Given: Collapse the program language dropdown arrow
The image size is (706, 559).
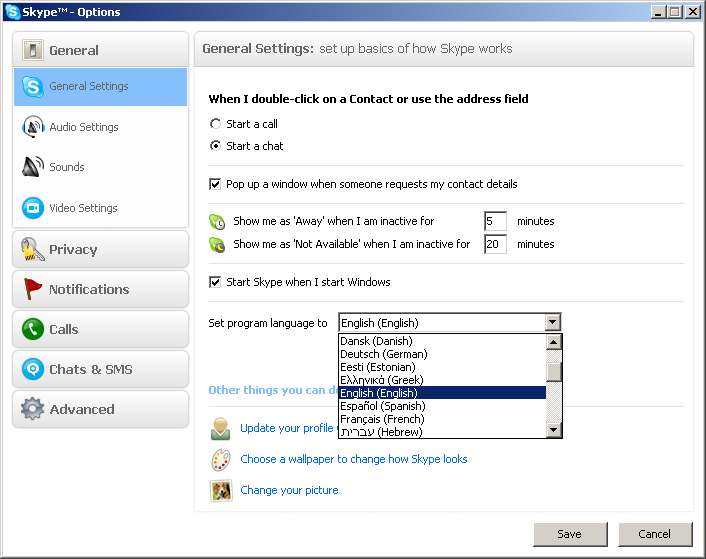Looking at the screenshot, I should click(x=553, y=323).
